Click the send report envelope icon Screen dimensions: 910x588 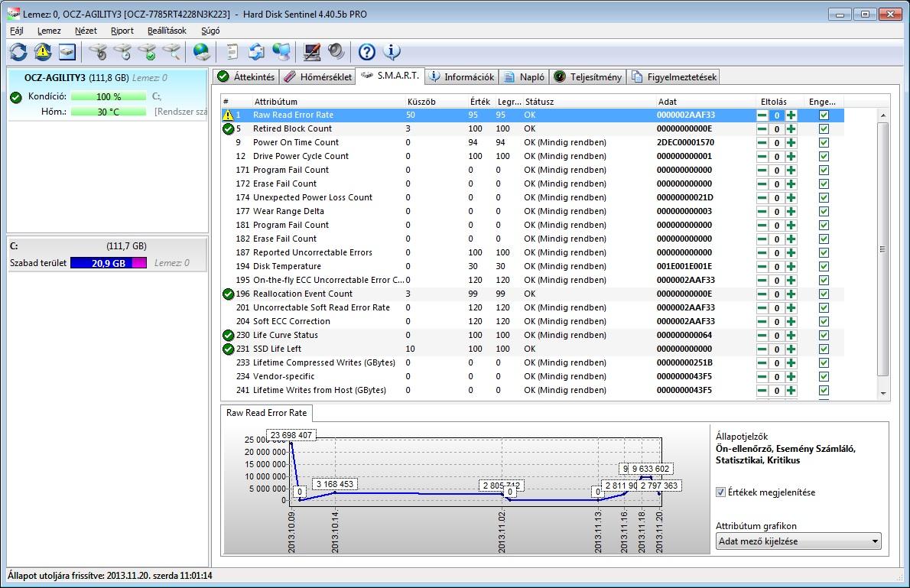click(x=256, y=52)
